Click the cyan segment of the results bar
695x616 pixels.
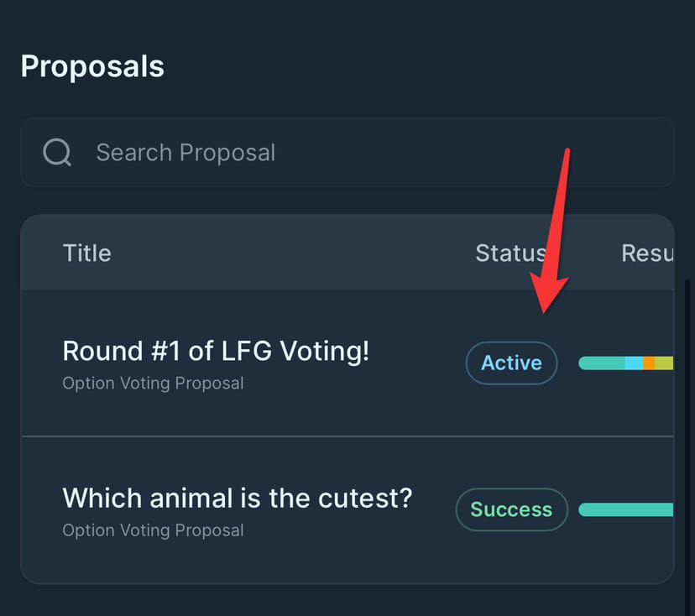click(x=632, y=363)
